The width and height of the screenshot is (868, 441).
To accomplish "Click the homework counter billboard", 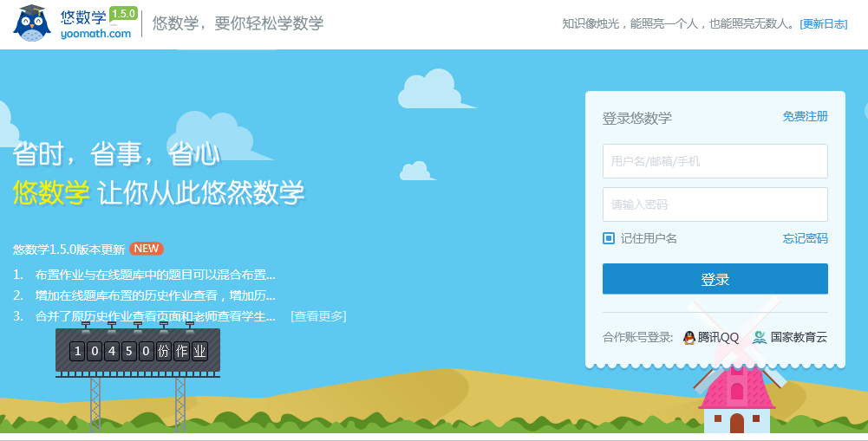I will 138,350.
